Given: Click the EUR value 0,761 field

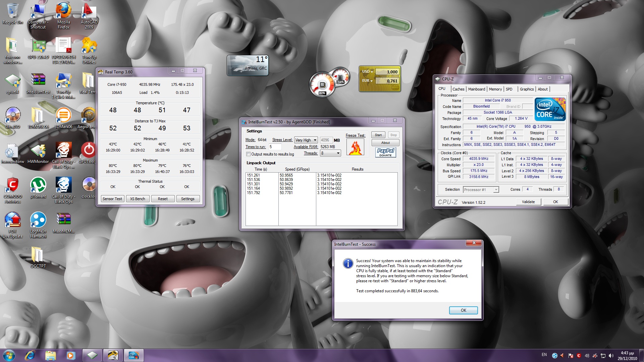Looking at the screenshot, I should pyautogui.click(x=387, y=81).
